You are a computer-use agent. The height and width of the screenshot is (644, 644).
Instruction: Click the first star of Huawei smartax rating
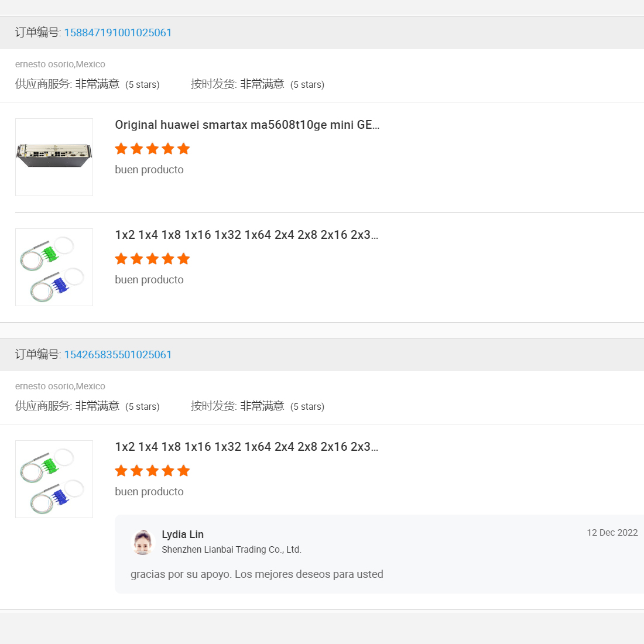click(121, 149)
